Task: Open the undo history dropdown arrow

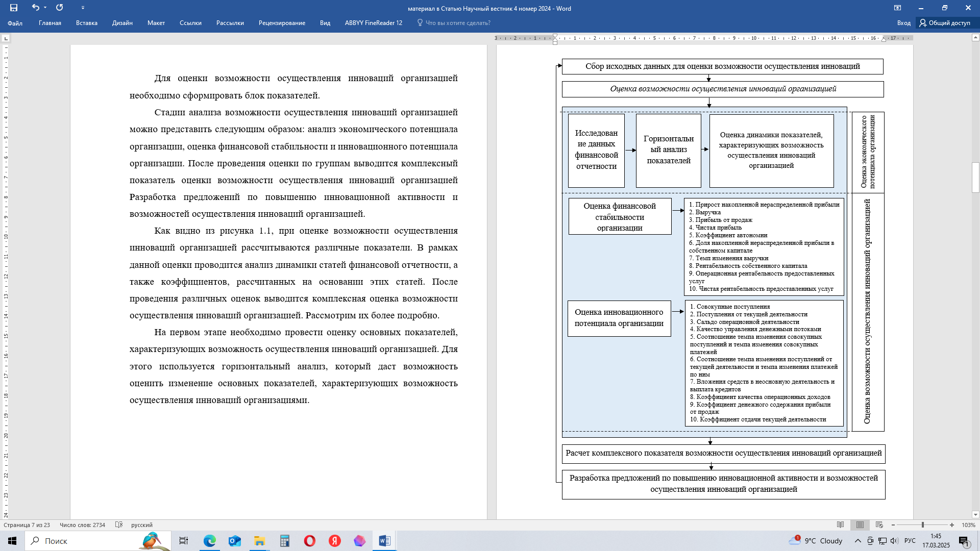Action: coord(45,8)
